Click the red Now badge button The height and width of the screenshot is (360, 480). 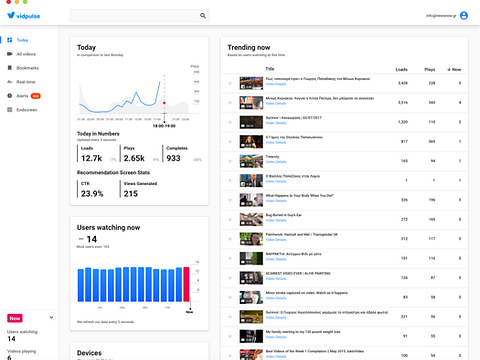[x=15, y=318]
